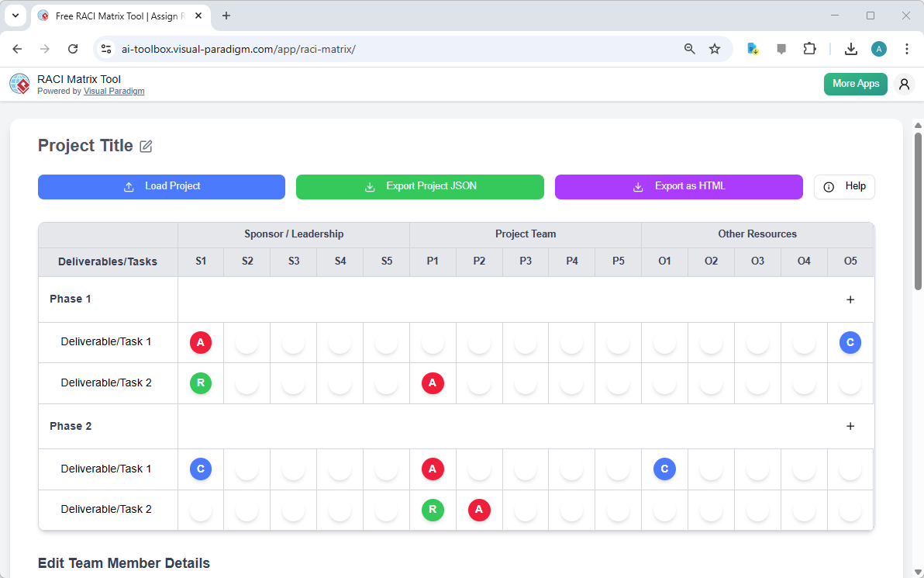Click the plus icon in Phase 1 row
This screenshot has width=924, height=578.
pyautogui.click(x=850, y=299)
